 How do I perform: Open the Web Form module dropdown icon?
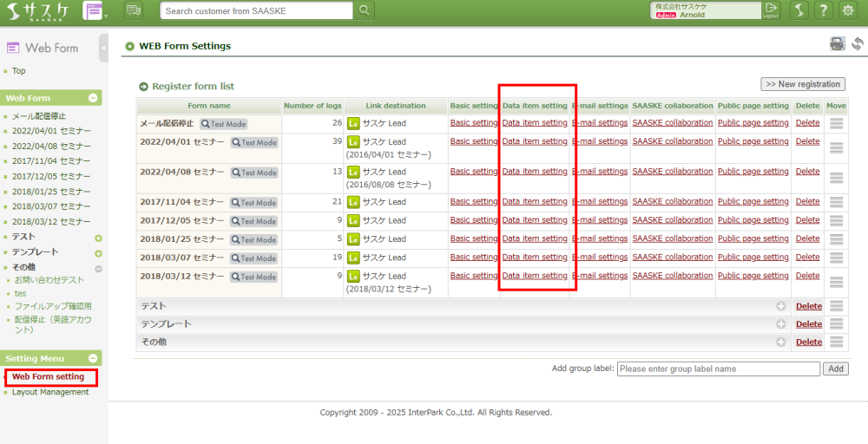[94, 10]
